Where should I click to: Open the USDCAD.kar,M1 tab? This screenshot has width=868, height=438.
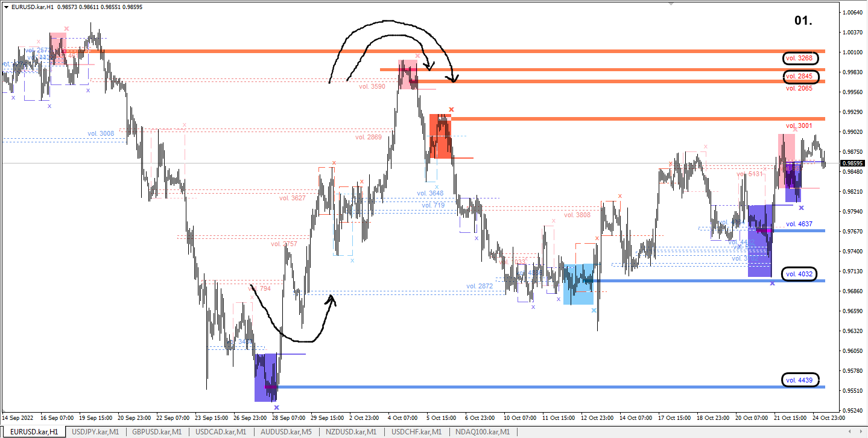coord(221,432)
